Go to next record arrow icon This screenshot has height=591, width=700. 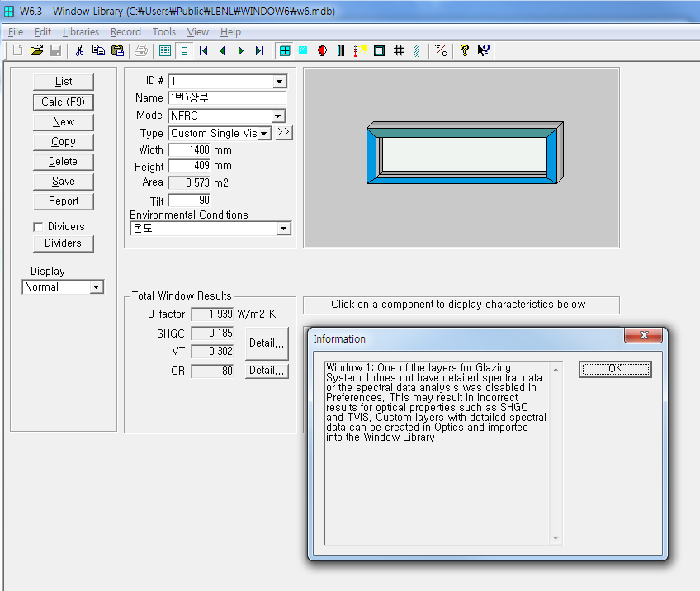pos(241,51)
